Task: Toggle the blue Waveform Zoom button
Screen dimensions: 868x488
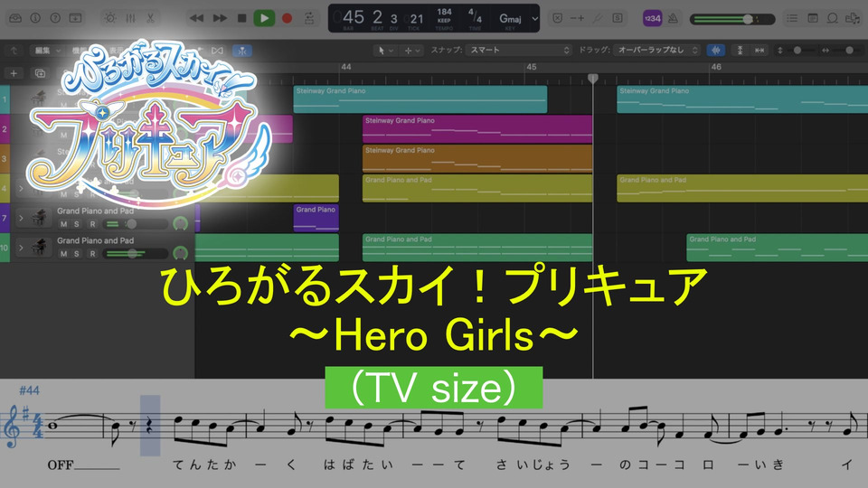Action: tap(716, 51)
